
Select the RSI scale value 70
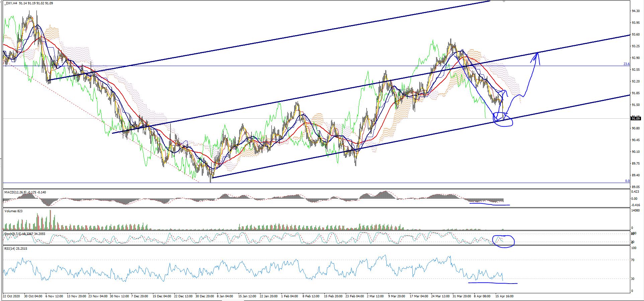point(633,260)
